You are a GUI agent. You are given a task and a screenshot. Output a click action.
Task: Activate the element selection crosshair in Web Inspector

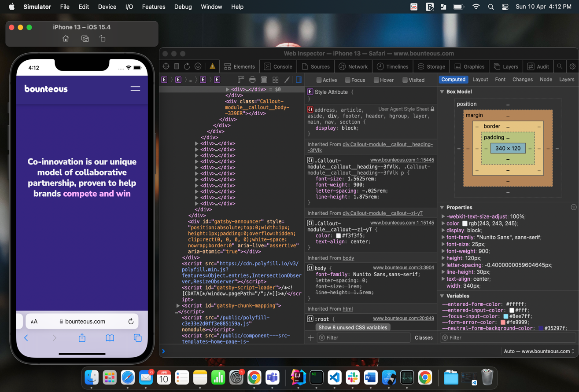166,66
